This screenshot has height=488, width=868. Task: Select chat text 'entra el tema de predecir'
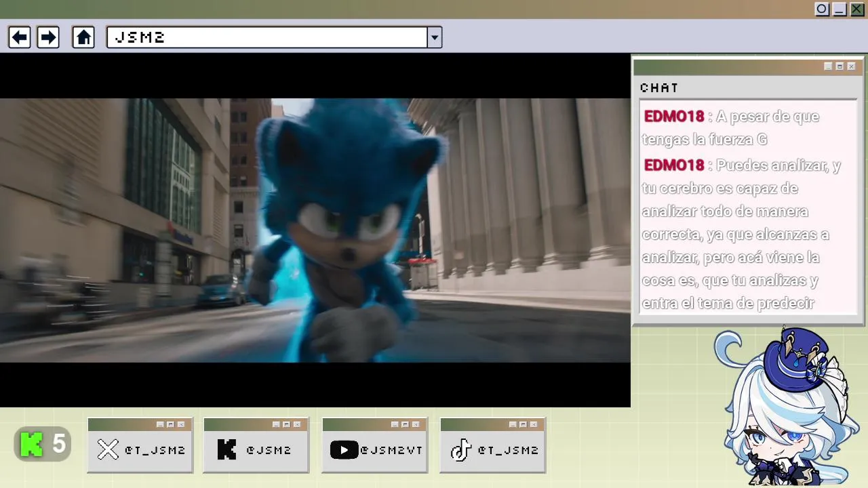(x=728, y=304)
